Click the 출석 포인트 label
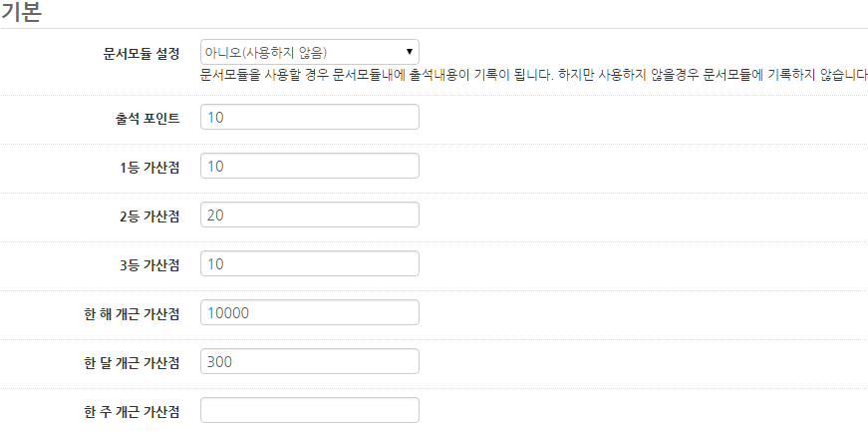This screenshot has width=868, height=432. pos(146,119)
